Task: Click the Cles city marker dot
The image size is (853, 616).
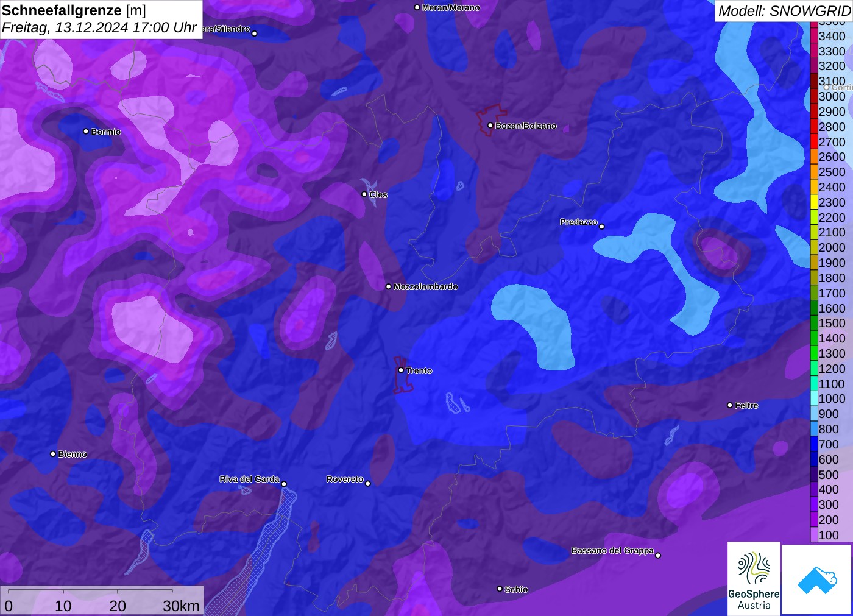Action: 364,194
